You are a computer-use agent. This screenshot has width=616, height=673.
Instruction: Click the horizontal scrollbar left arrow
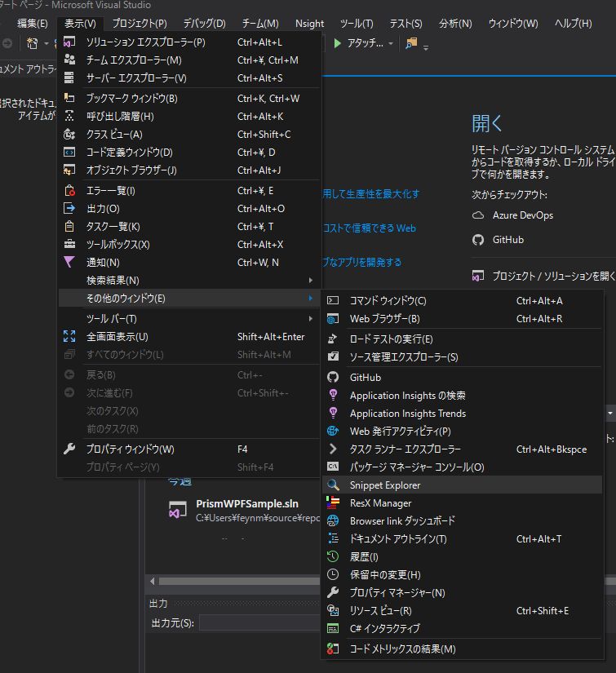pos(153,581)
